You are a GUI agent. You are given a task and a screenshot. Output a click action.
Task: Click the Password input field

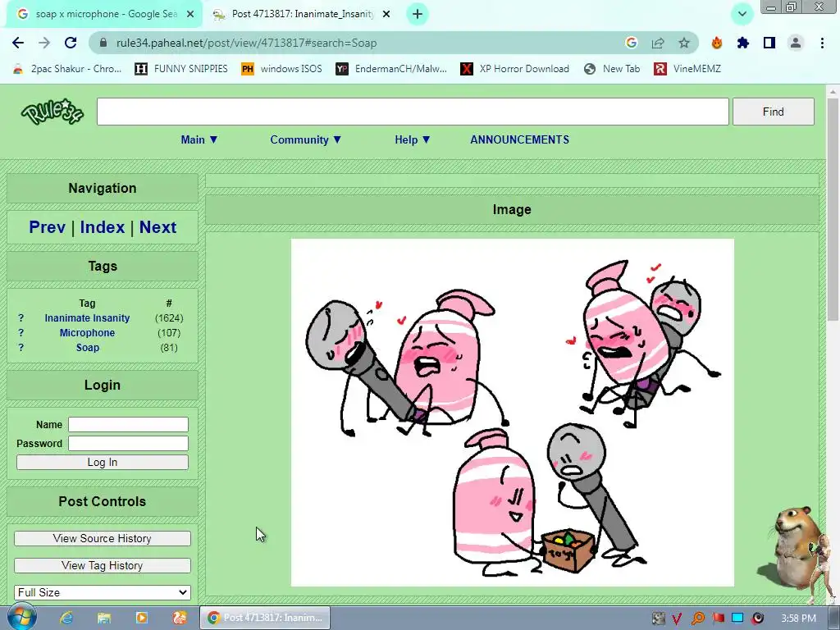pyautogui.click(x=128, y=444)
